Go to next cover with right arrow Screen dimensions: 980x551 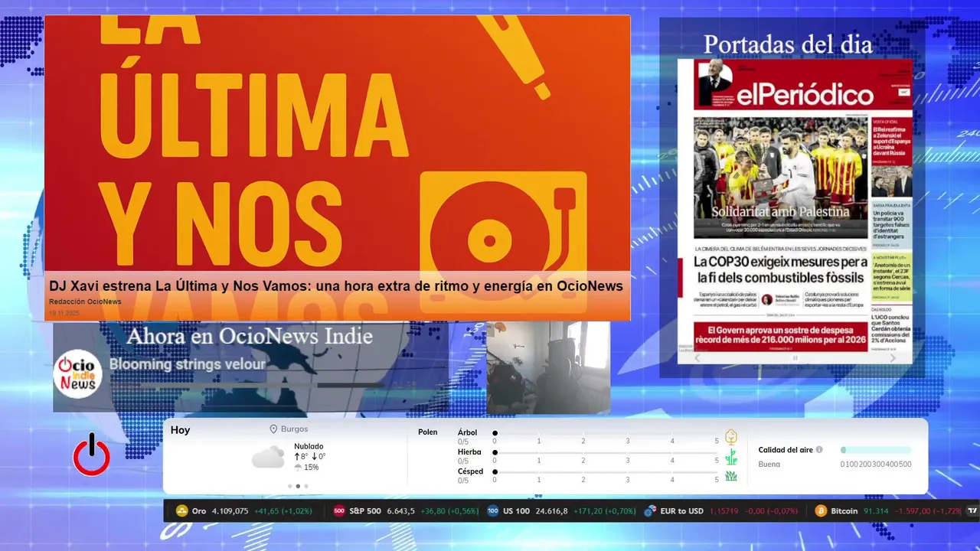893,357
